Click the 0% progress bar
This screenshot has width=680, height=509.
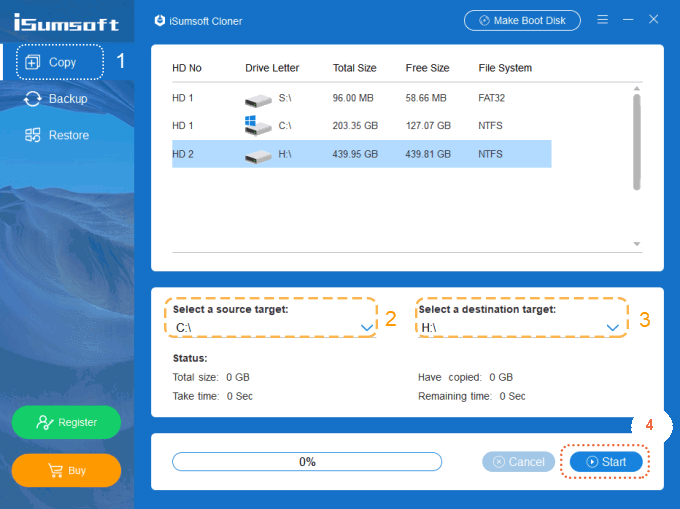pos(307,462)
